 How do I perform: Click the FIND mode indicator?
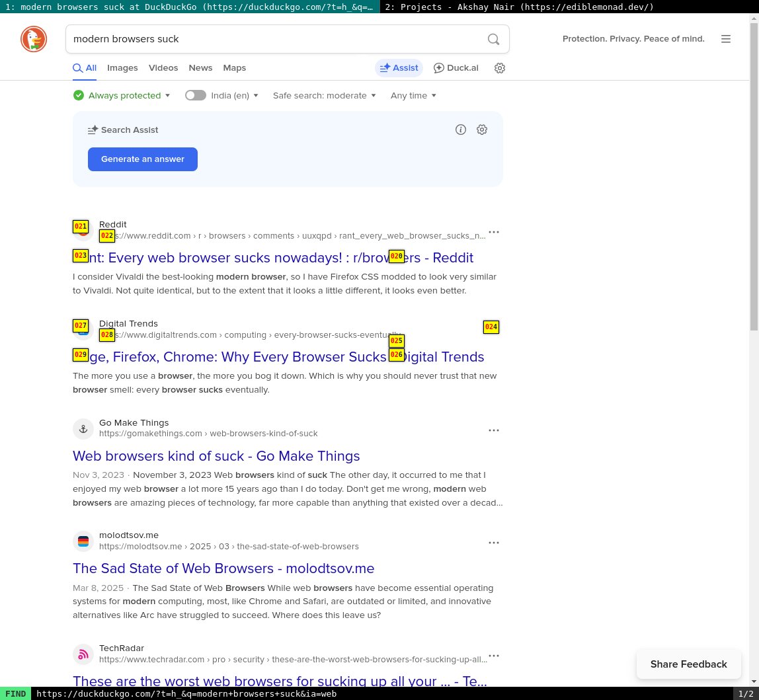coord(15,693)
